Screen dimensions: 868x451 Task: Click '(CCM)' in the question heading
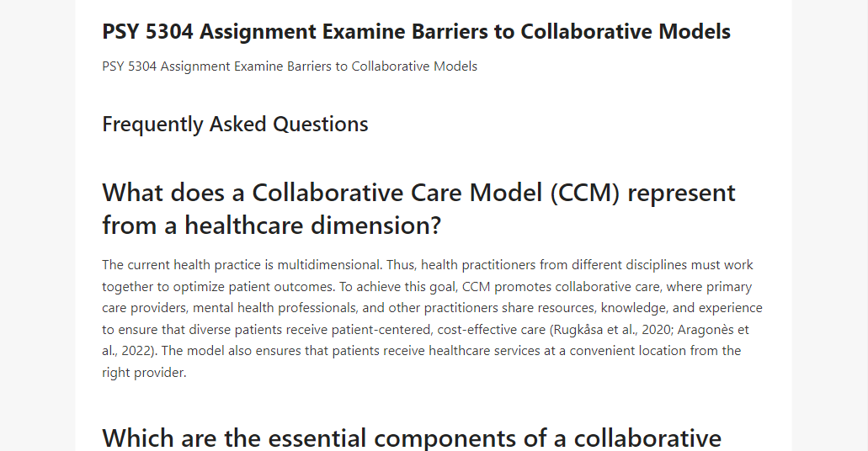584,194
